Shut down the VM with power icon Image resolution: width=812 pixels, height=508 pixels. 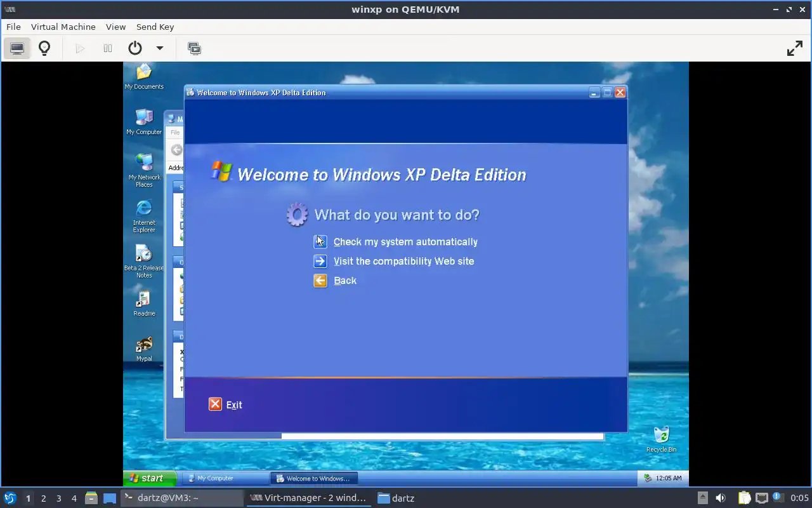135,48
